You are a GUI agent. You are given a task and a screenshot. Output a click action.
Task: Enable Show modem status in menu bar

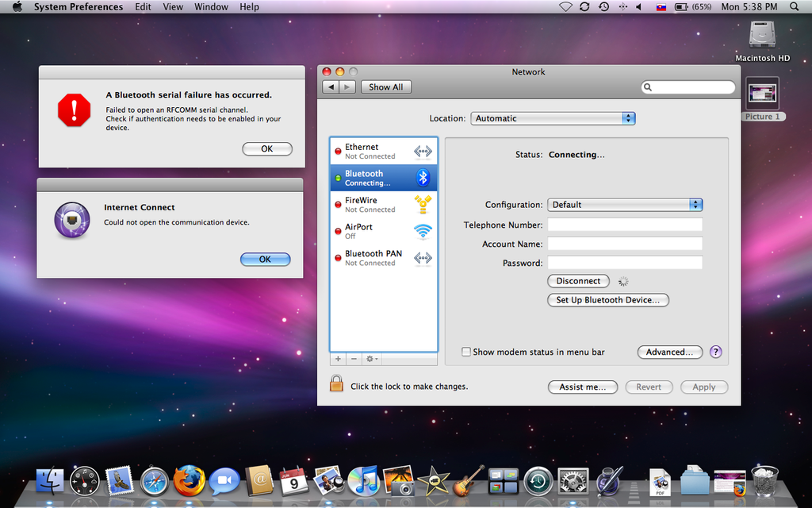click(466, 352)
